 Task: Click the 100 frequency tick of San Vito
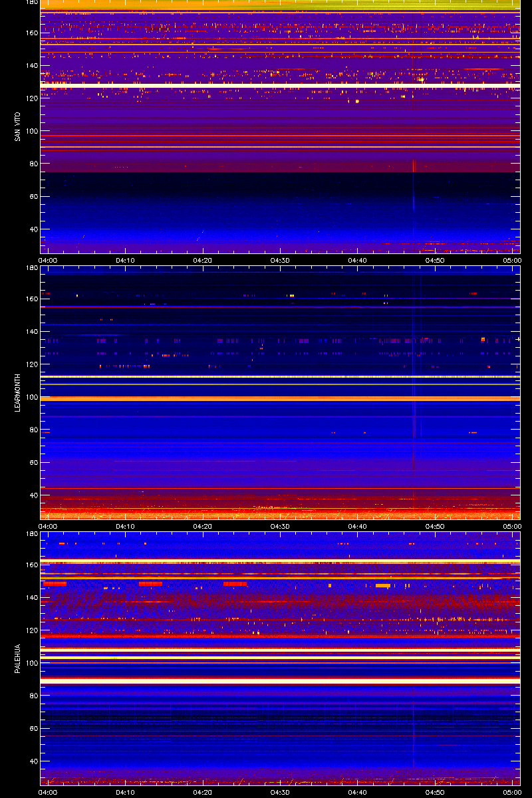tap(31, 131)
